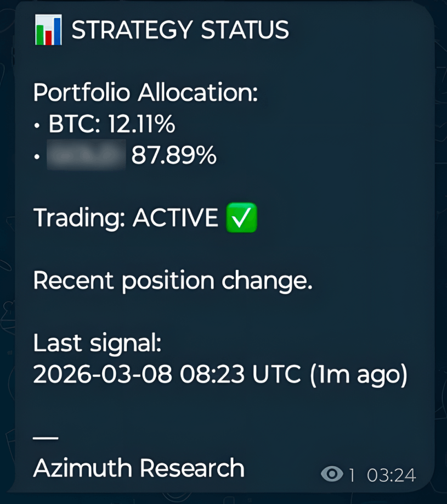The height and width of the screenshot is (504, 447).
Task: Click the dash separator line
Action: pos(46,438)
